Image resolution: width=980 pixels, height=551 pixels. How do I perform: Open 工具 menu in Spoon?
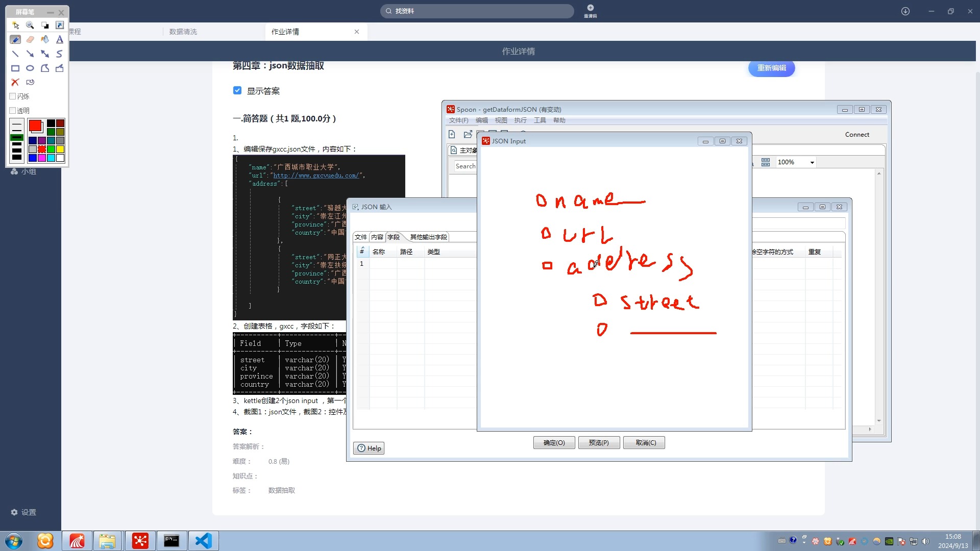pyautogui.click(x=540, y=120)
